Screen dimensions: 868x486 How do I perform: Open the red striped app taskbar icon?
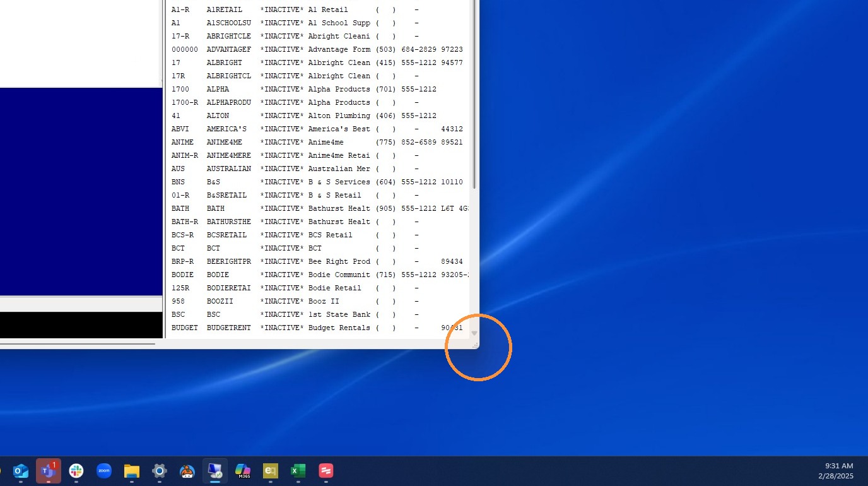point(326,471)
